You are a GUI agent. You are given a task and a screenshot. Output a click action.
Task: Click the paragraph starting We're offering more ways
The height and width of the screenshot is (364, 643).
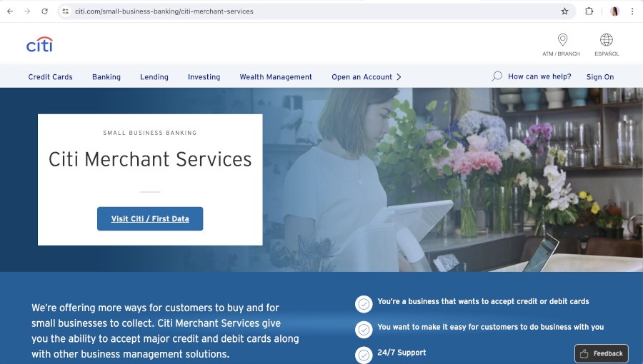click(165, 331)
